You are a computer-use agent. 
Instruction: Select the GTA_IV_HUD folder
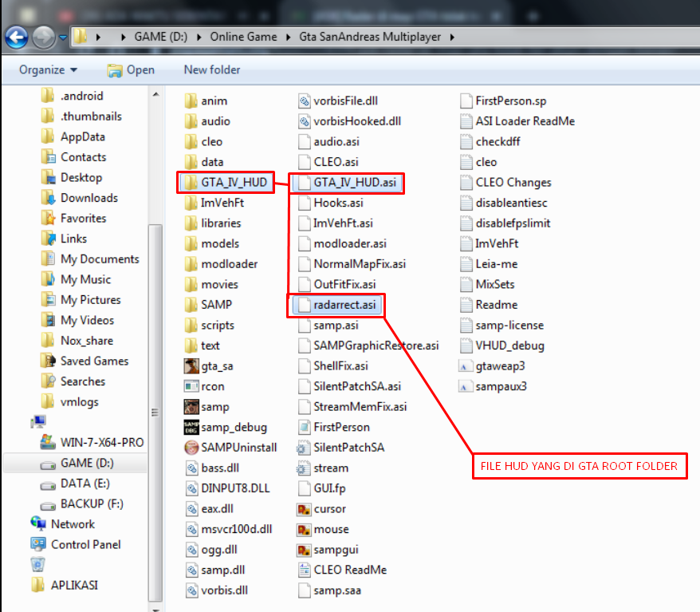[x=226, y=182]
